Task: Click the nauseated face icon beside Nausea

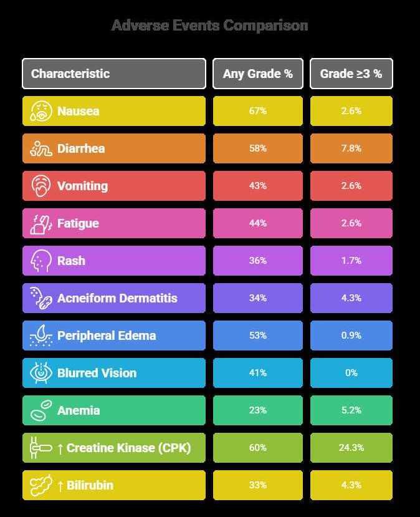Action: click(x=41, y=111)
